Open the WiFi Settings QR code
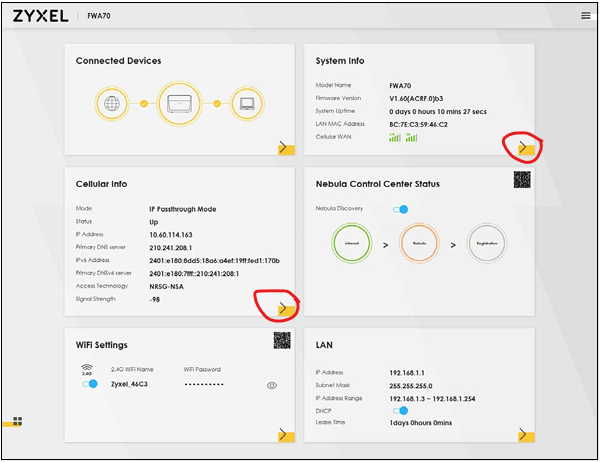This screenshot has width=603, height=462. pyautogui.click(x=282, y=340)
